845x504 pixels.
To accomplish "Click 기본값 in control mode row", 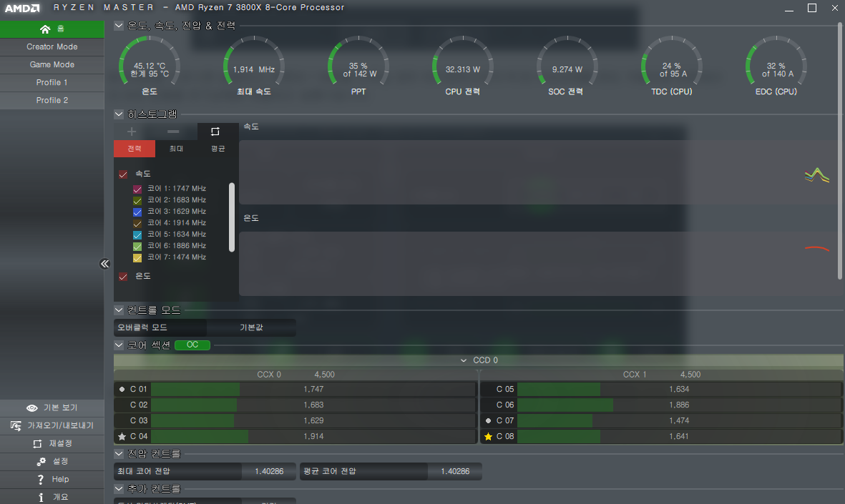I will click(251, 327).
